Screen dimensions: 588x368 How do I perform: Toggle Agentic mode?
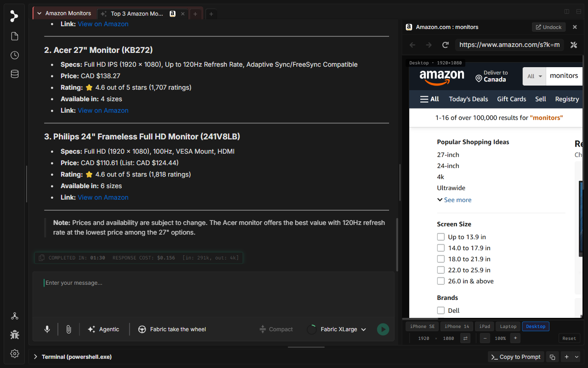tap(103, 329)
